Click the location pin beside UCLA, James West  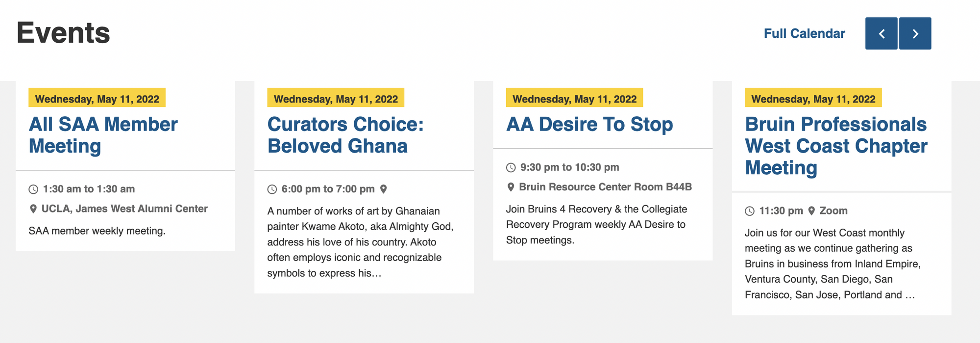click(x=33, y=209)
